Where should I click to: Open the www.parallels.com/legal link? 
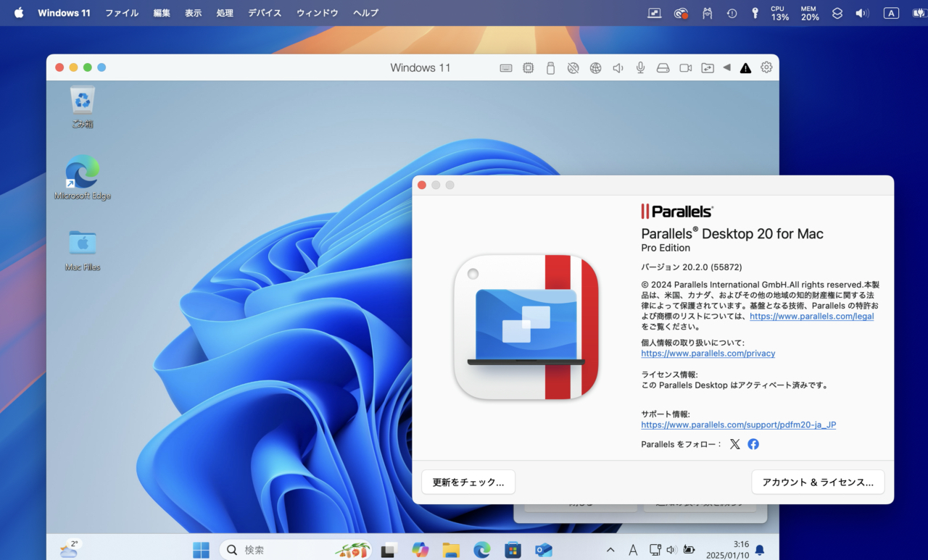tap(811, 317)
